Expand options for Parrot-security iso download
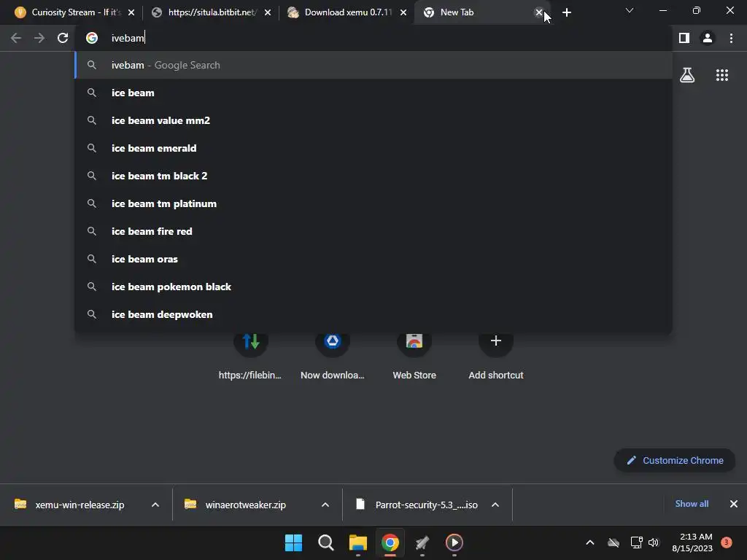The image size is (747, 560). click(495, 505)
